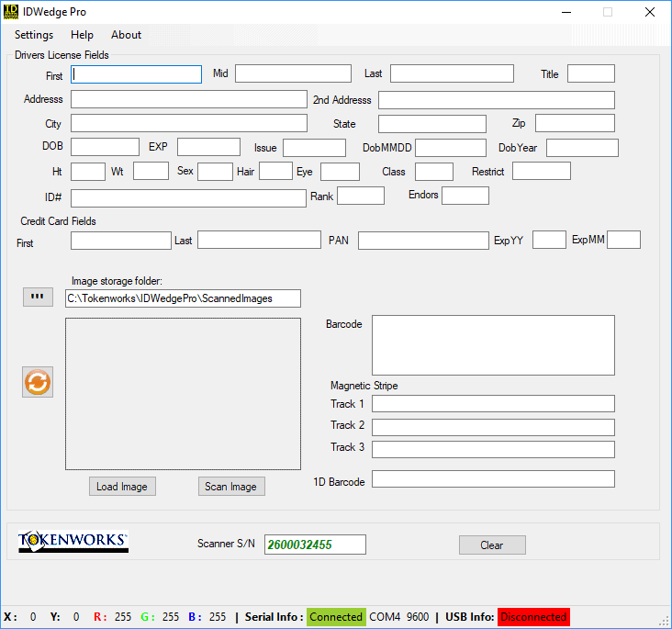Click the scanned image preview area

pos(183,394)
